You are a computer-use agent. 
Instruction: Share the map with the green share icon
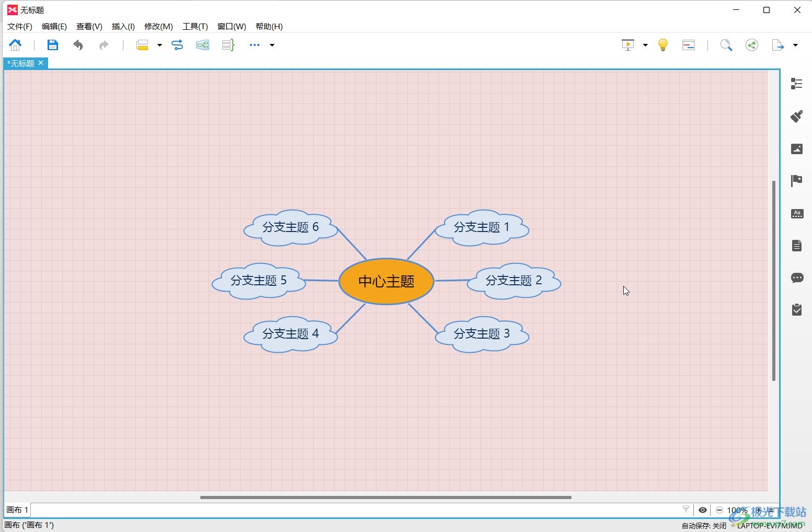point(752,45)
